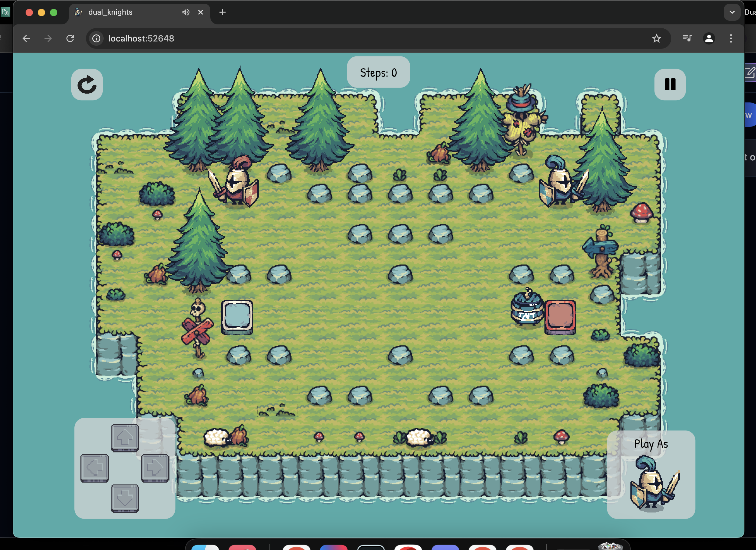Open the media controls icon

coord(687,39)
